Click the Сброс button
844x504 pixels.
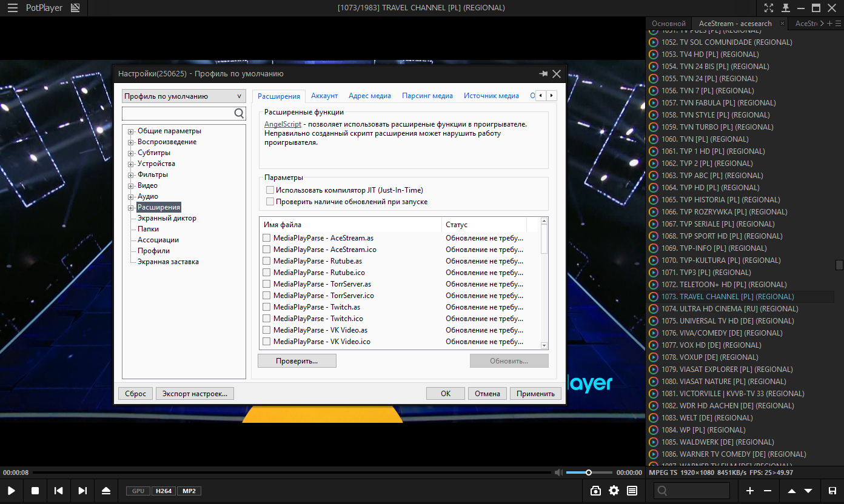pyautogui.click(x=136, y=394)
